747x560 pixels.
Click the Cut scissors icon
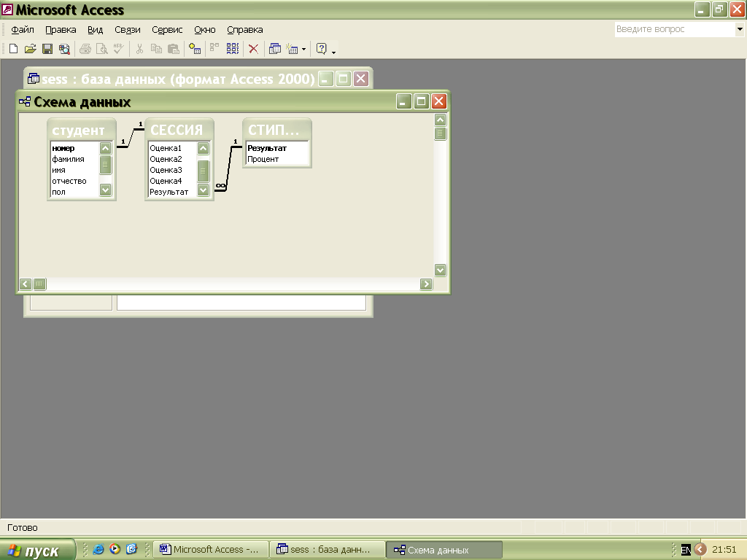pyautogui.click(x=139, y=49)
